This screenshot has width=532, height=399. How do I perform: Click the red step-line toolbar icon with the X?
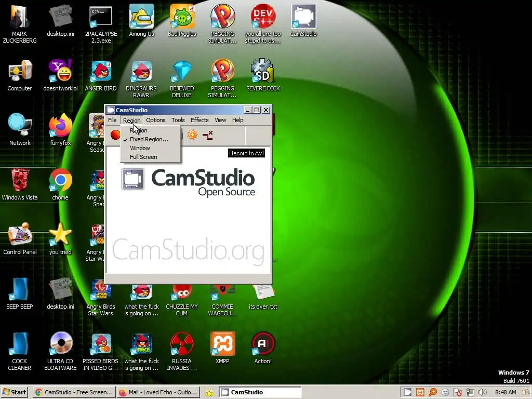point(208,135)
